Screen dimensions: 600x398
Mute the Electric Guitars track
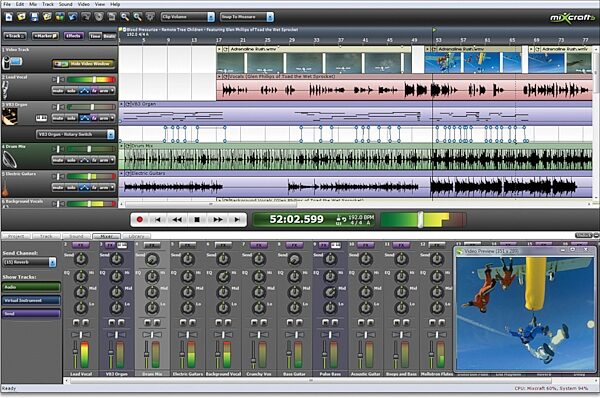58,188
